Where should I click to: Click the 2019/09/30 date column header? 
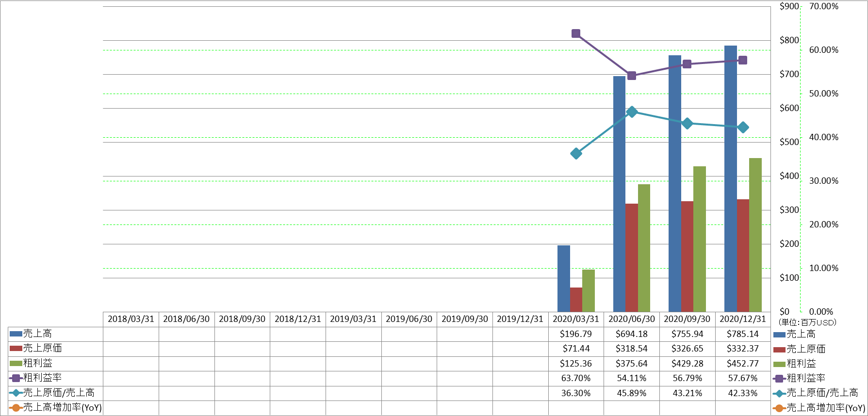click(x=465, y=319)
